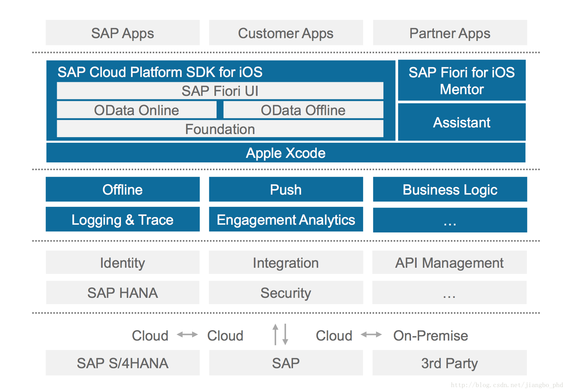Image resolution: width=567 pixels, height=392 pixels.
Task: Select the Customer Apps box
Action: (x=286, y=33)
